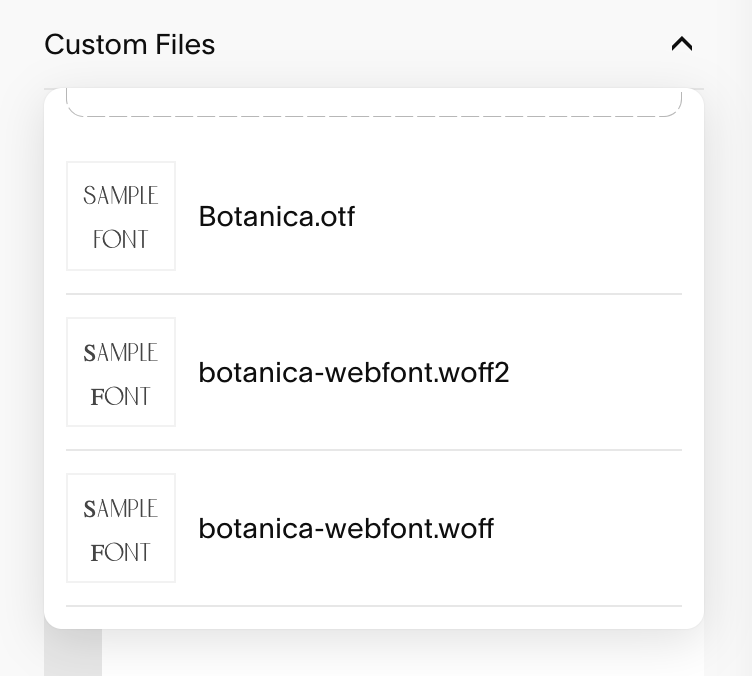Click the dashed upload drop zone
The image size is (752, 676).
coord(374,102)
